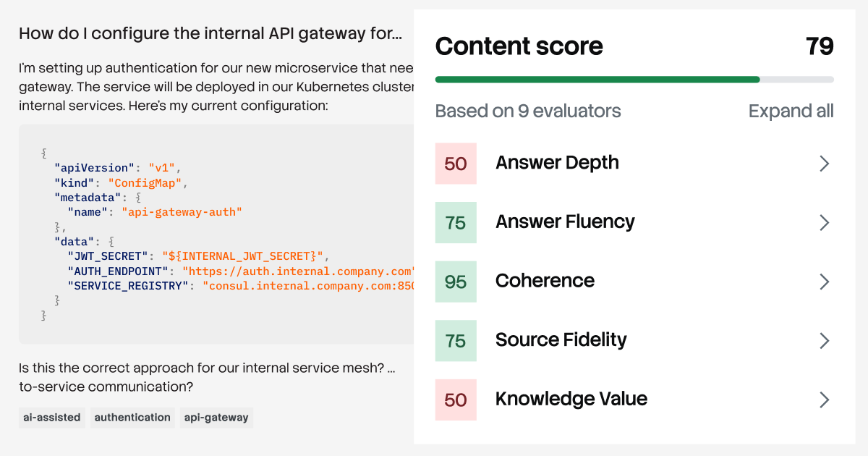
Task: Select the ai-assisted tag
Action: coord(51,418)
